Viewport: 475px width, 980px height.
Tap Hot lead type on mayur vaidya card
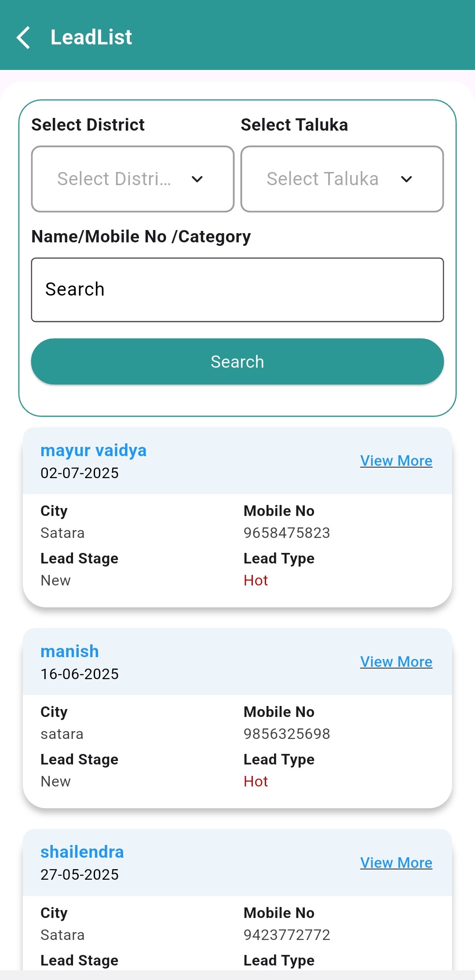click(256, 581)
